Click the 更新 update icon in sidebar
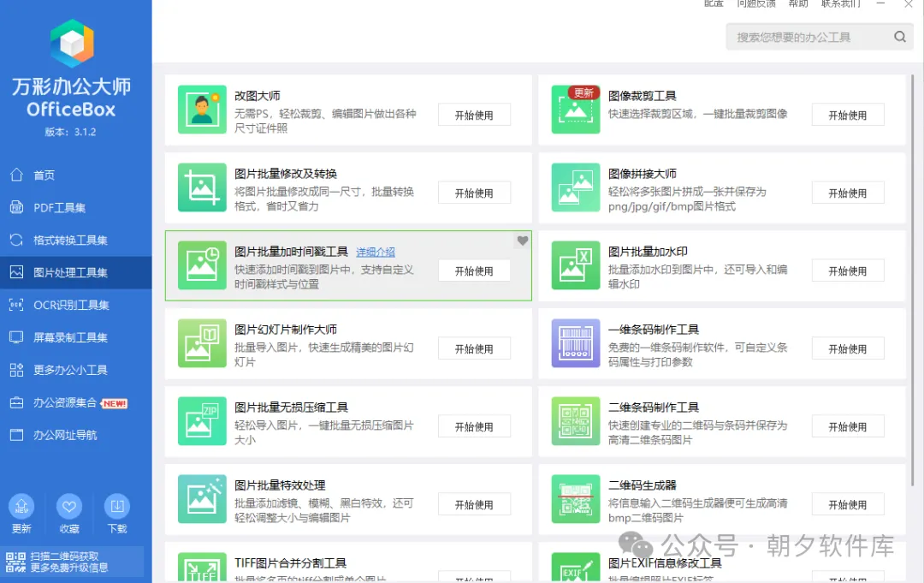924x583 pixels. 21,505
